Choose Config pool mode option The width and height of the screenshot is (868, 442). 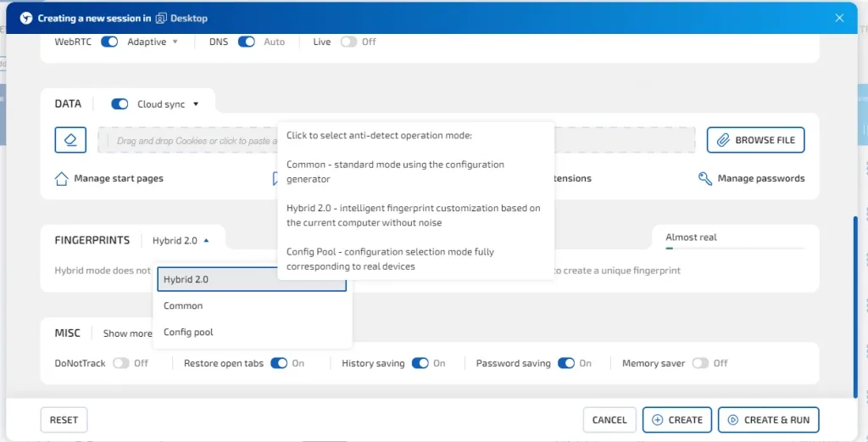[188, 332]
